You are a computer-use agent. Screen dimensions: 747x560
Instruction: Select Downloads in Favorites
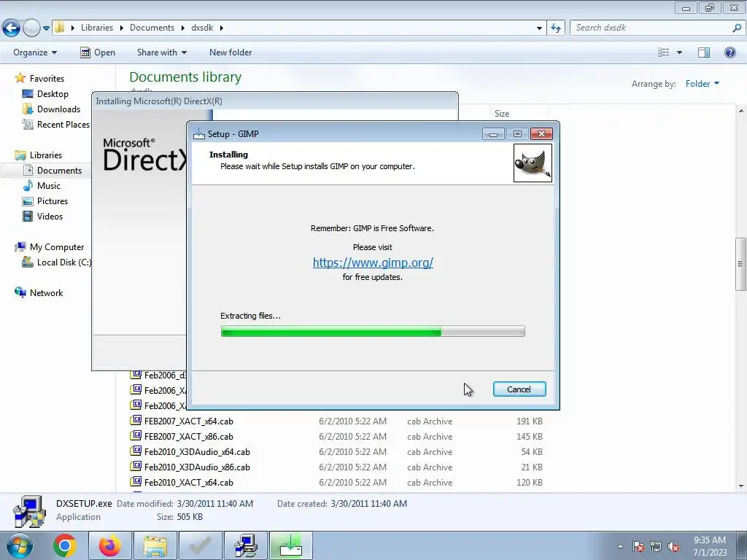point(58,109)
